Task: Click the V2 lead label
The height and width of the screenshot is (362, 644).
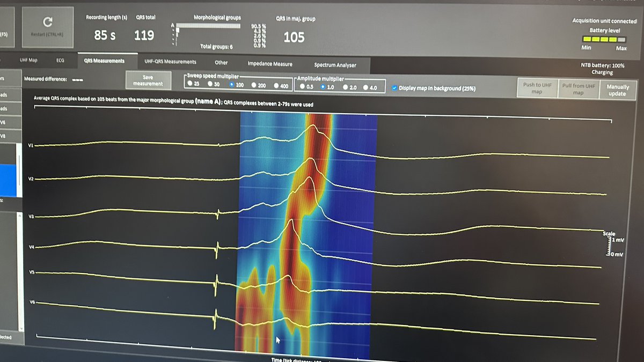Action: [x=31, y=178]
